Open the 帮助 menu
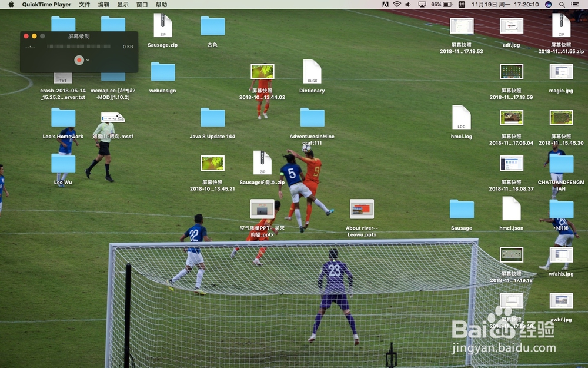 tap(161, 5)
